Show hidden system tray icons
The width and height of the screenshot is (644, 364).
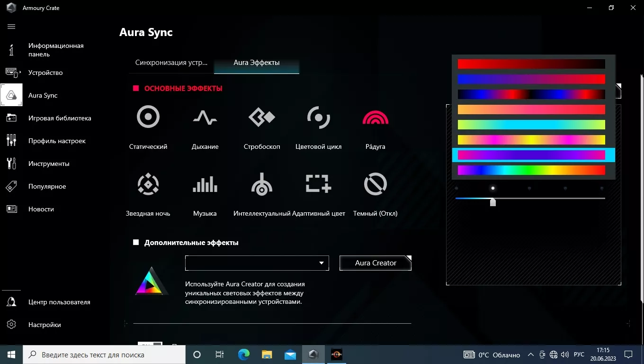[530, 355]
